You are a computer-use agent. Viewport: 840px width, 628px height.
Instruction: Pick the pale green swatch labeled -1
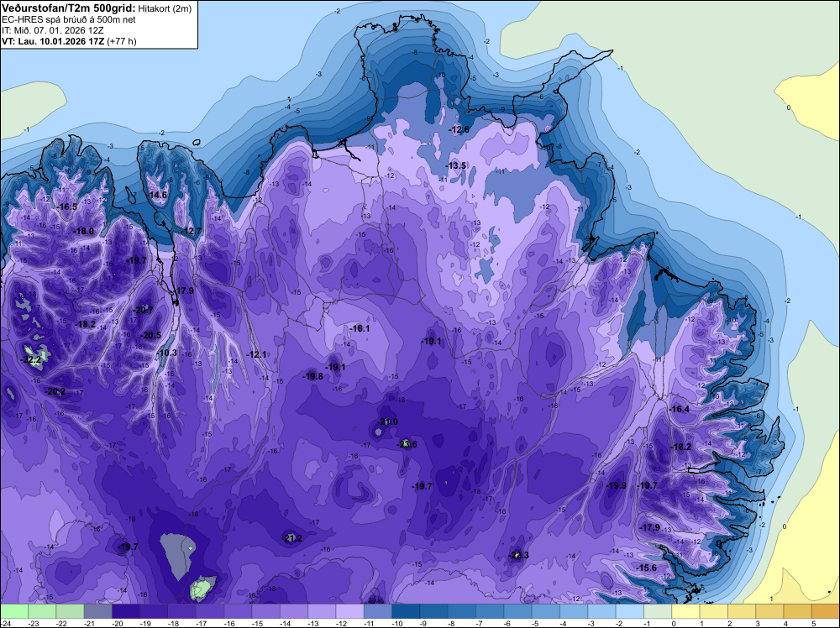click(658, 611)
